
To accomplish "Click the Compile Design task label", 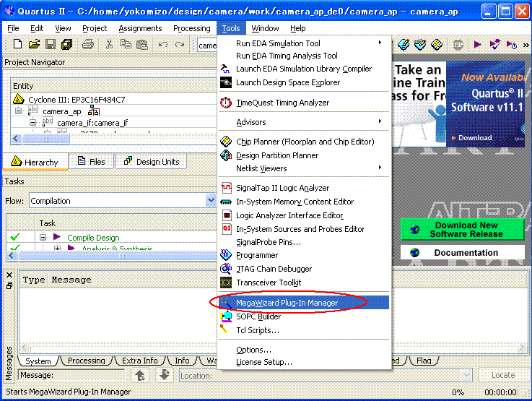I will point(93,237).
